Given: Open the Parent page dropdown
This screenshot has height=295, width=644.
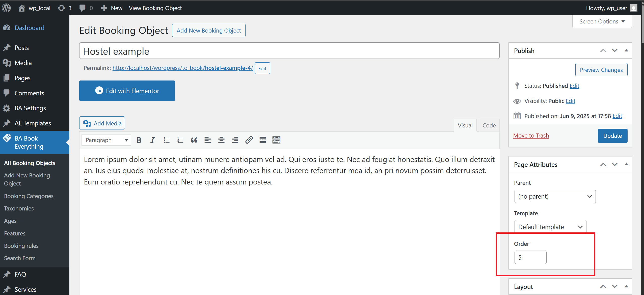Looking at the screenshot, I should [555, 196].
